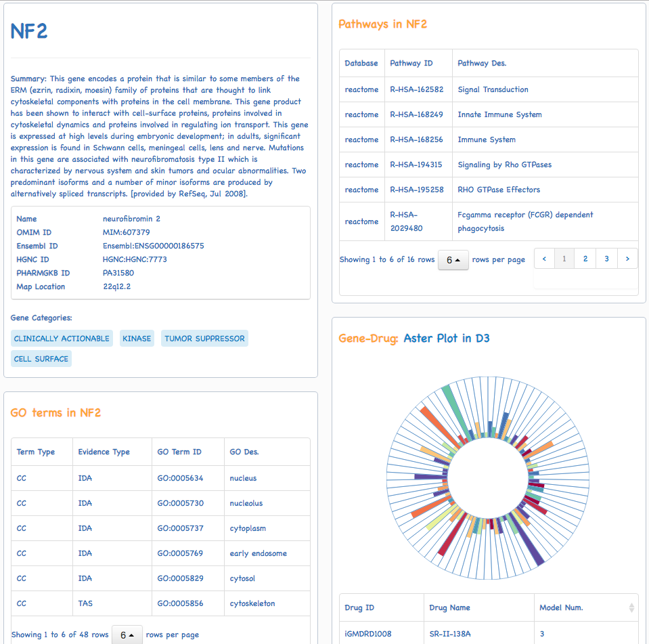
Task: Click the PHARMGKB ID value PA31580
Action: (118, 273)
